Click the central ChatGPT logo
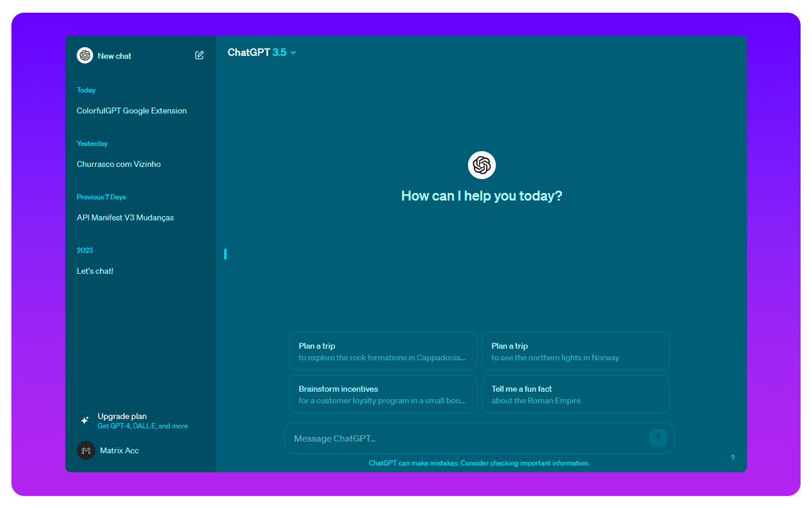812x508 pixels. click(x=481, y=165)
